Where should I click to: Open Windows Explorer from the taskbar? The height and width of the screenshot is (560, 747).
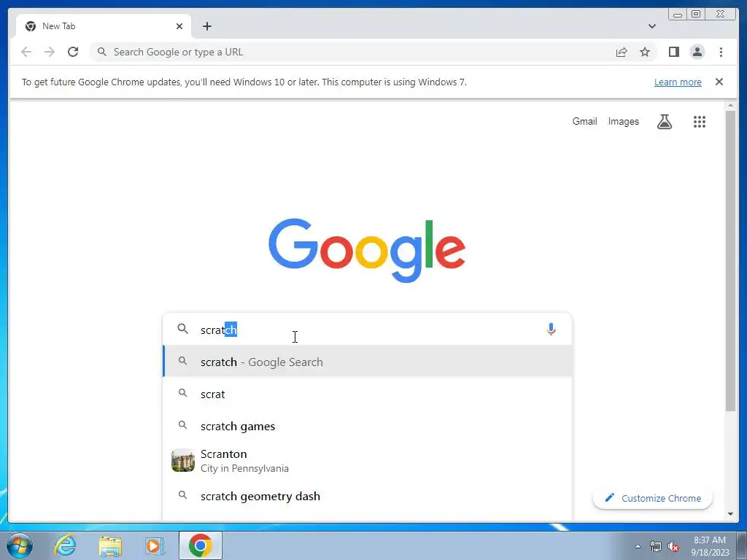pos(111,545)
